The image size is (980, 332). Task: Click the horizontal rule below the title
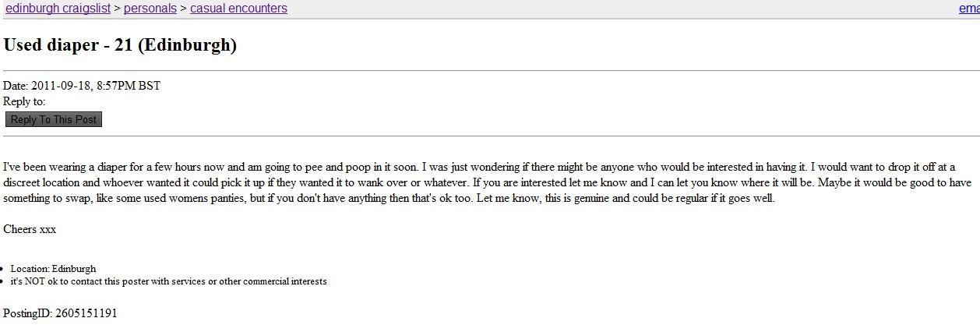490,70
